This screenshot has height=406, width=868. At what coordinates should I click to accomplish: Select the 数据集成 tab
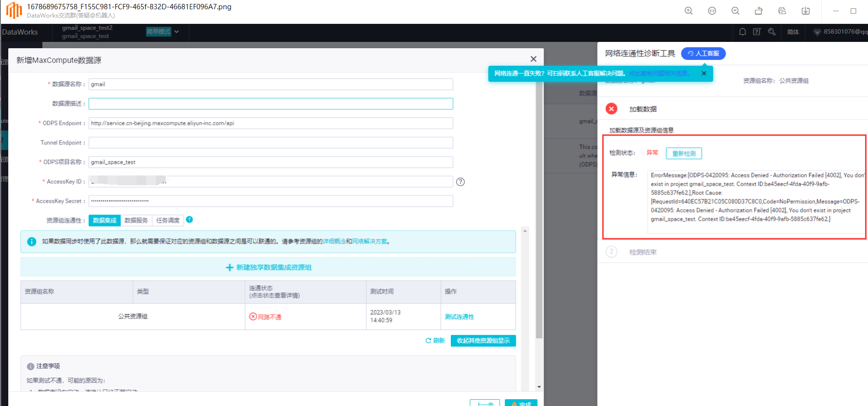click(105, 220)
